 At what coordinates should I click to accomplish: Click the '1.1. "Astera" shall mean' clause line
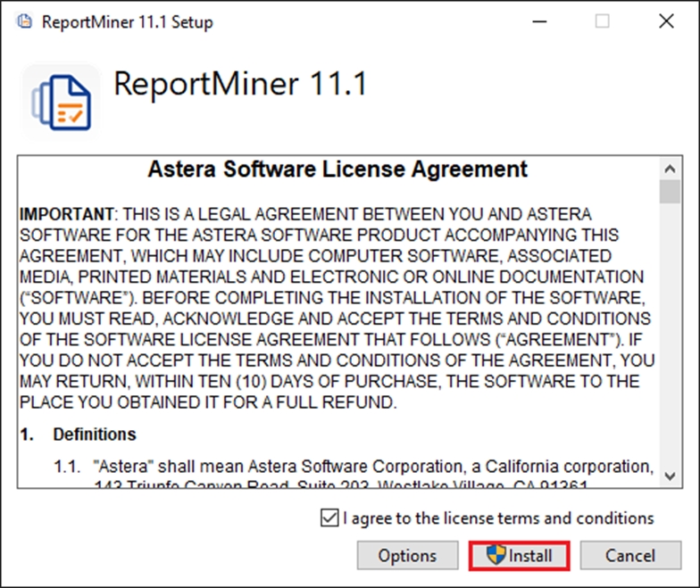tap(354, 467)
